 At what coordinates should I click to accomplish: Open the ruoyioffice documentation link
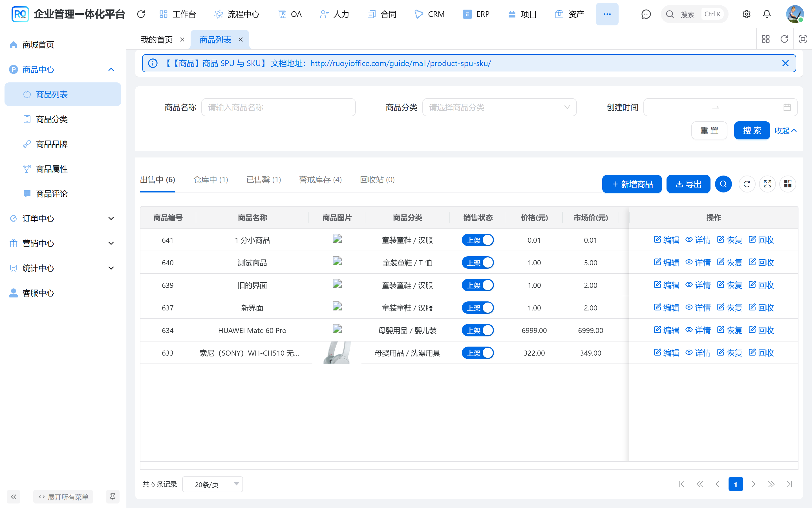coord(400,63)
